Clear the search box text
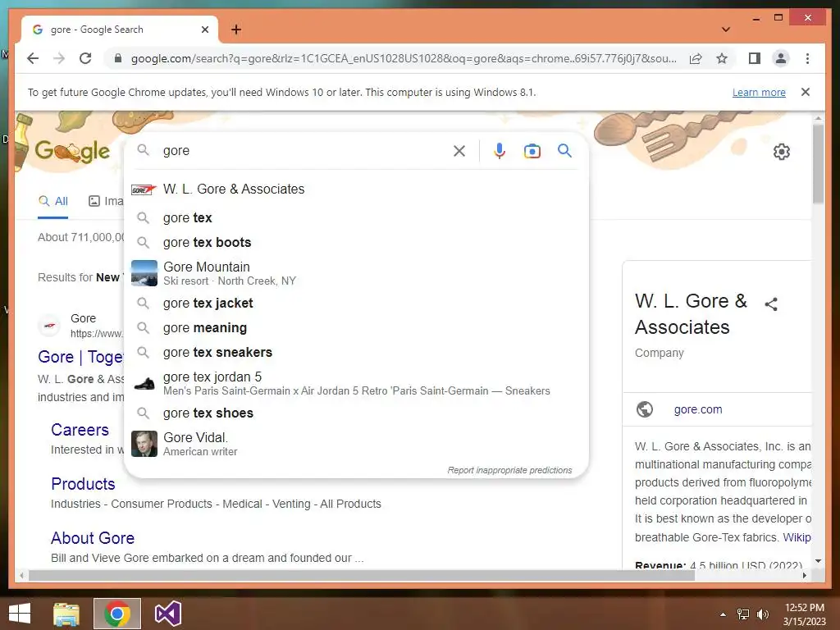Screen dimensions: 840x630 click(x=459, y=151)
